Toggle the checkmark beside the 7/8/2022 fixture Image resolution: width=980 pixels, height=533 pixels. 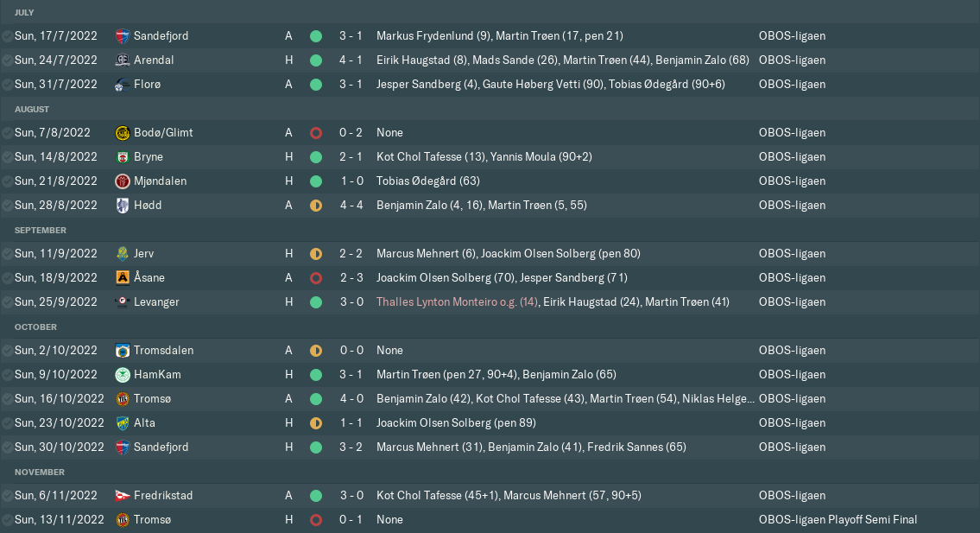(7, 133)
